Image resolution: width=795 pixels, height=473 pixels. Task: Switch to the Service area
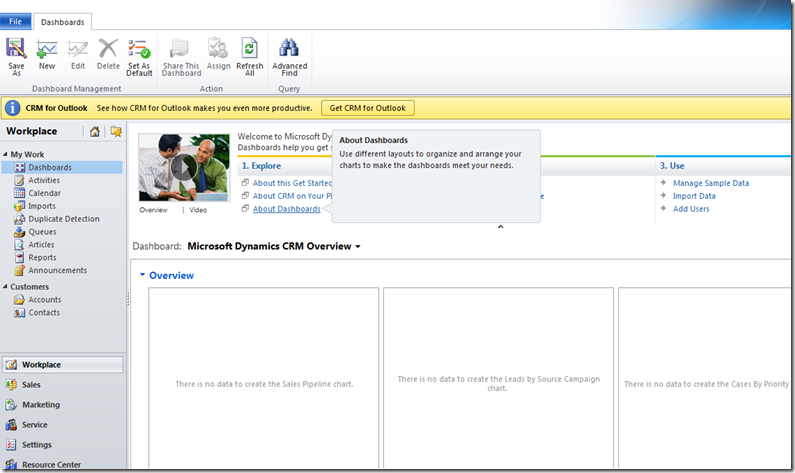pos(34,425)
